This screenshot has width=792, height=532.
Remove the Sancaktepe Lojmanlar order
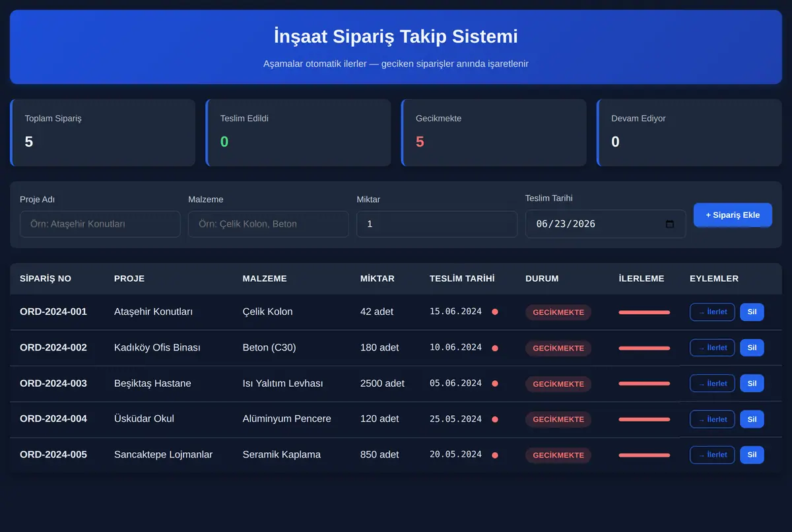click(x=752, y=455)
